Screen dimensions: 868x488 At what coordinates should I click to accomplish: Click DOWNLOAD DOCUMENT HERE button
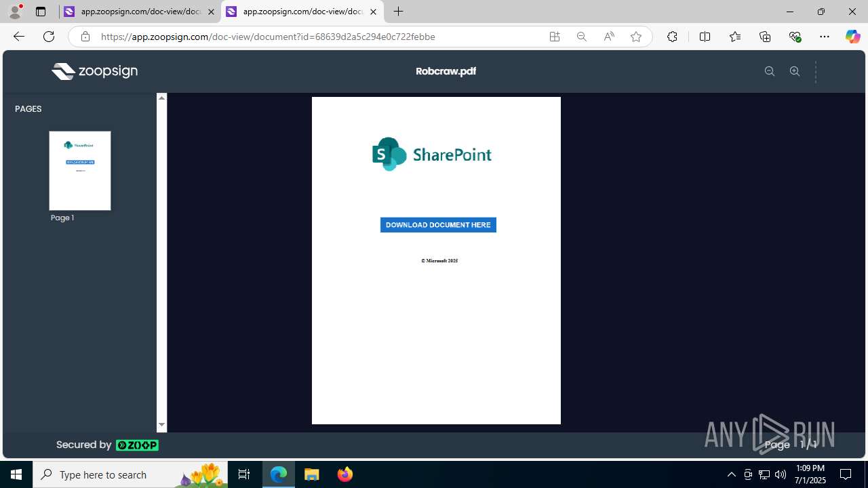coord(438,225)
